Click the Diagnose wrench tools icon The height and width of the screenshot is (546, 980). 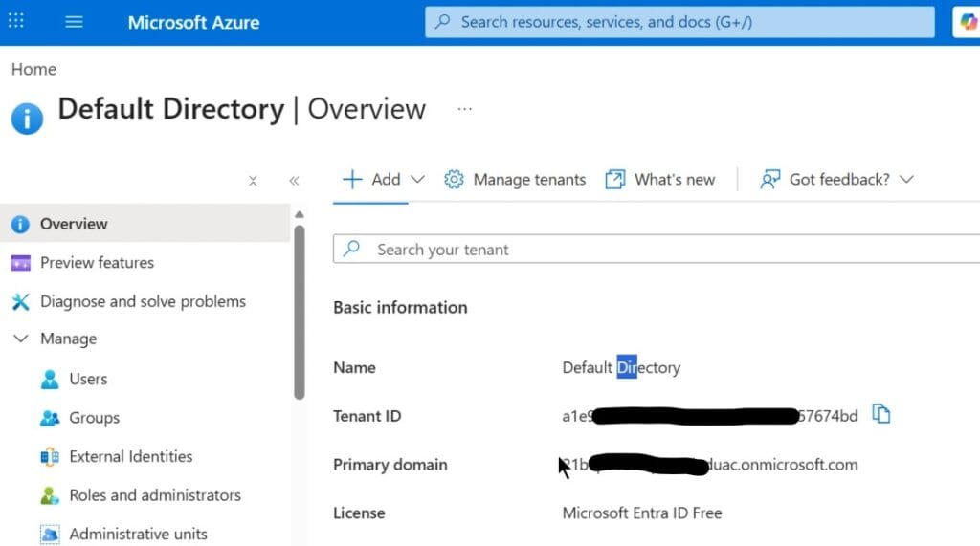click(21, 302)
